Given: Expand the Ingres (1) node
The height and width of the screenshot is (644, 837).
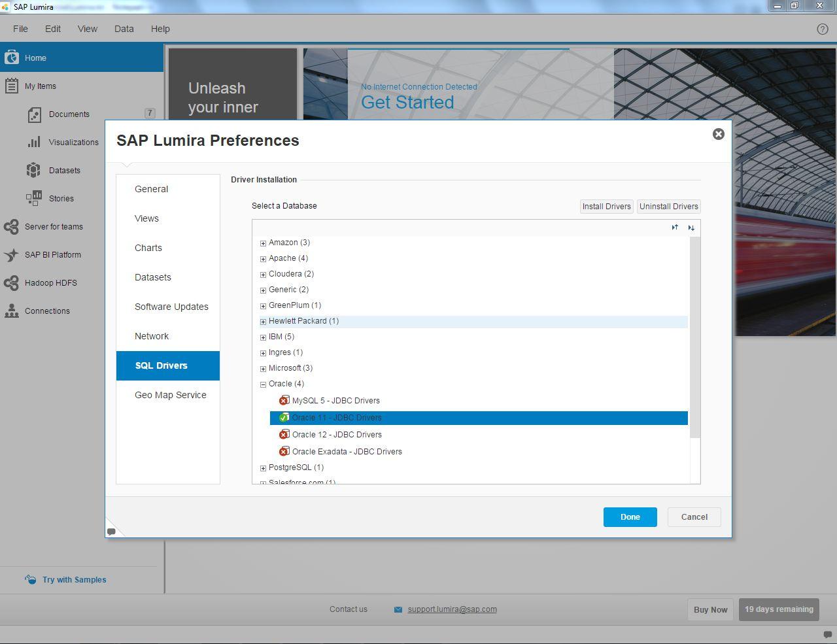Looking at the screenshot, I should [x=263, y=353].
